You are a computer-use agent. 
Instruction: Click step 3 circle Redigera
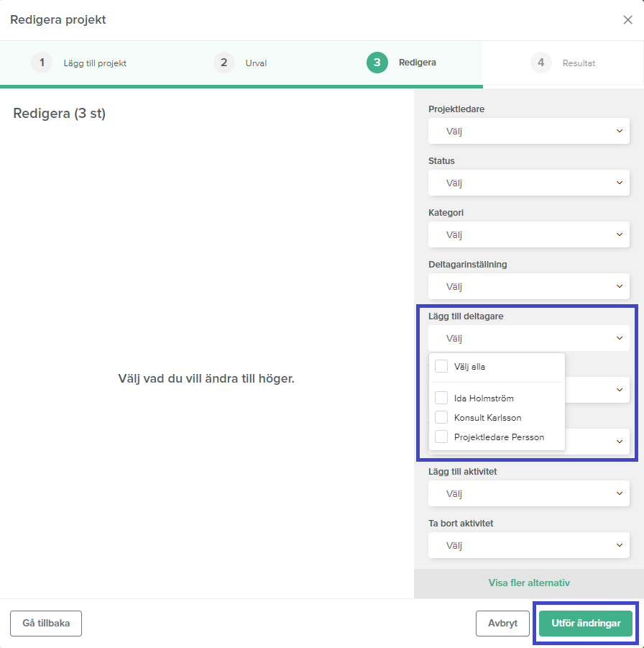click(x=377, y=63)
